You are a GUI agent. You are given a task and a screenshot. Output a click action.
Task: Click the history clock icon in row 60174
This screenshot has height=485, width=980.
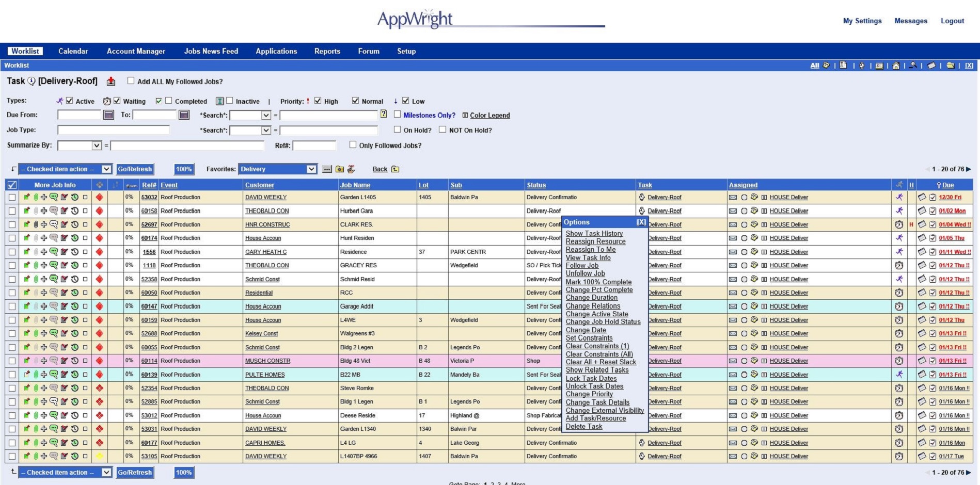pos(75,238)
